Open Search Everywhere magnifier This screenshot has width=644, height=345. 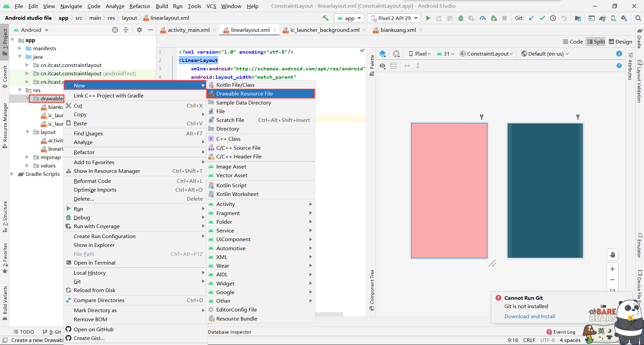pos(638,18)
